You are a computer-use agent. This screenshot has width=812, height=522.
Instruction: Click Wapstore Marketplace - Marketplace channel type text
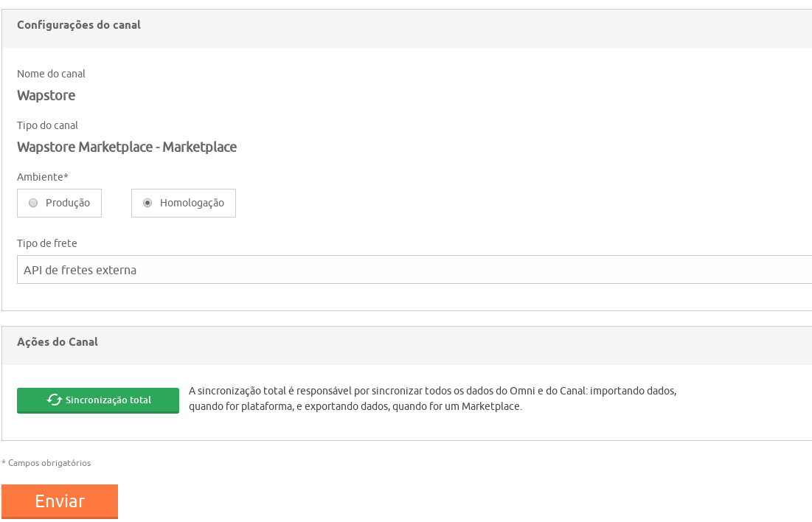pyautogui.click(x=127, y=147)
